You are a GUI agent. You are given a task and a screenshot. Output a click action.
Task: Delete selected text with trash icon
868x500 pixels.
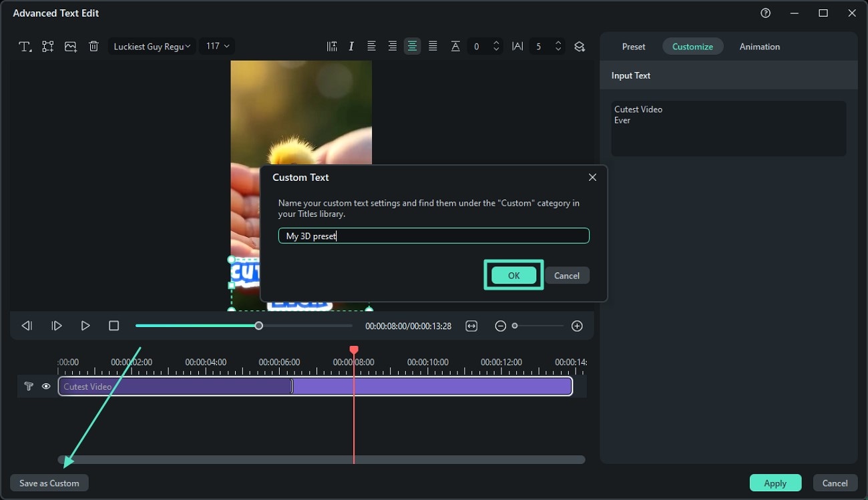(x=93, y=47)
